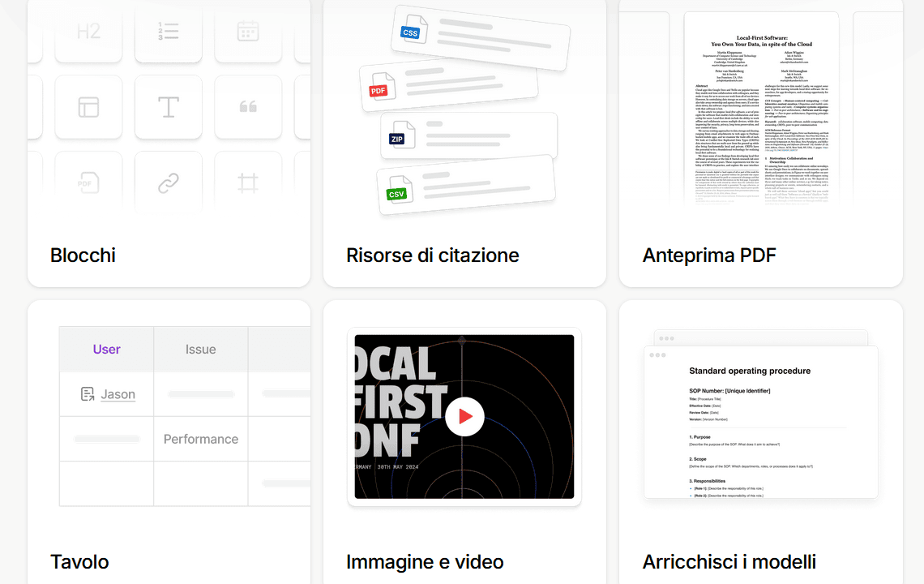
Task: Open the Arricchisci i modelli heading
Action: coord(729,561)
